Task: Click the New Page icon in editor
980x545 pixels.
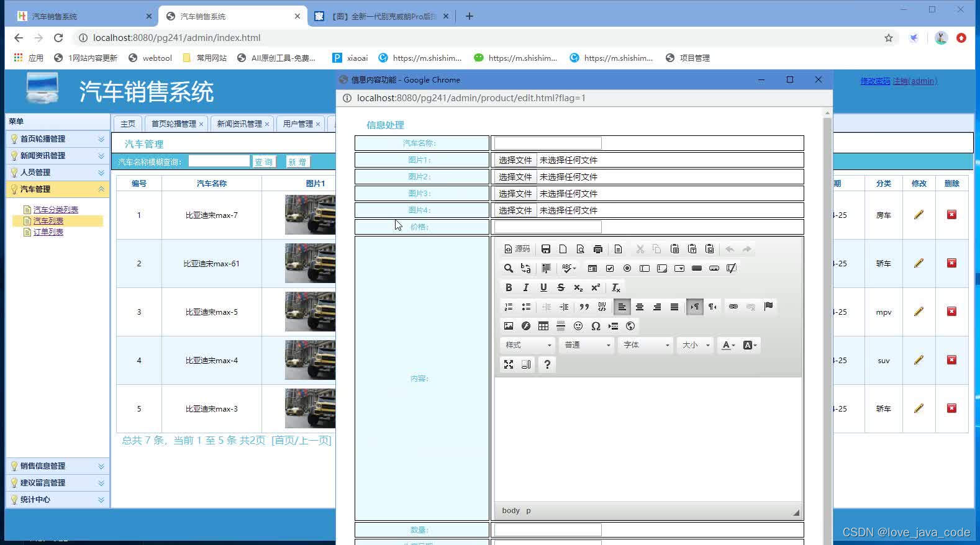Action: coord(563,249)
